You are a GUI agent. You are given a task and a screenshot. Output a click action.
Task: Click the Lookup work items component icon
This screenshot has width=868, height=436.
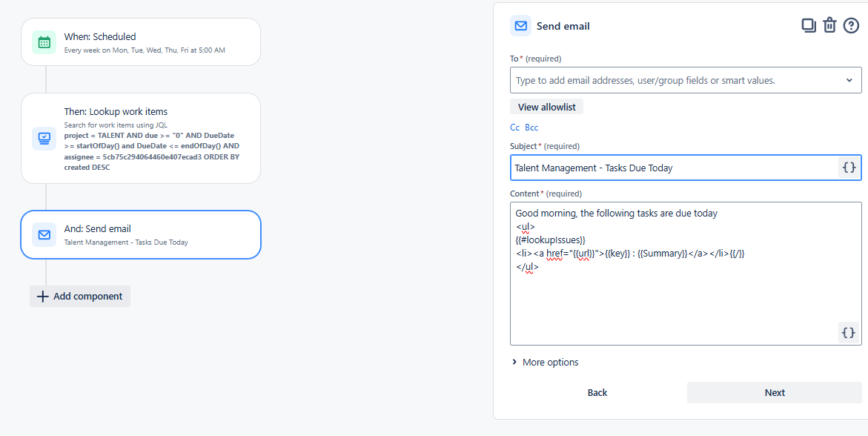tap(44, 138)
